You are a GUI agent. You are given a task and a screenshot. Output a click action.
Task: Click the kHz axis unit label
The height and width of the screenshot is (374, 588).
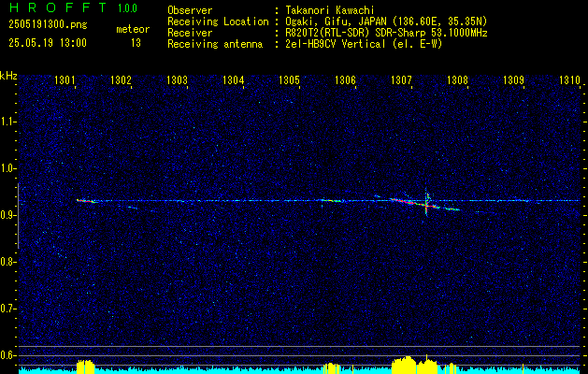tap(8, 76)
